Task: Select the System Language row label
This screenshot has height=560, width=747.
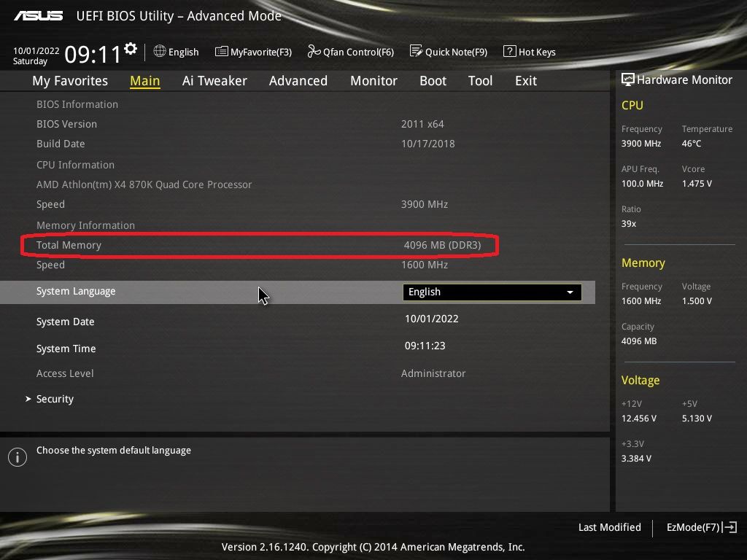Action: coord(76,292)
